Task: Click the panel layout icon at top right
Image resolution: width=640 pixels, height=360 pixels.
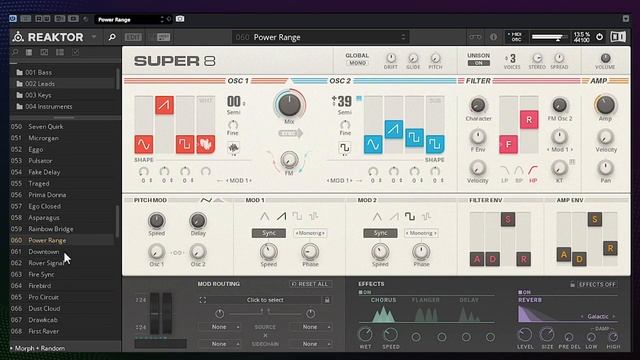Action: click(x=618, y=37)
